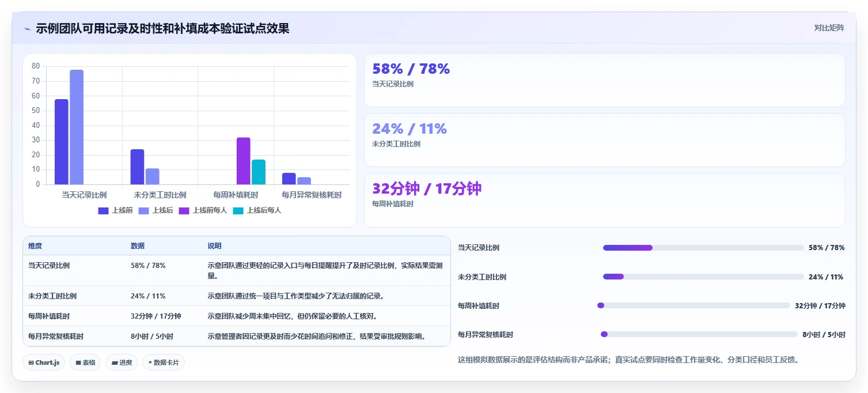Click the 58% / 78% value after the progress bar
The width and height of the screenshot is (868, 393).
tap(827, 248)
